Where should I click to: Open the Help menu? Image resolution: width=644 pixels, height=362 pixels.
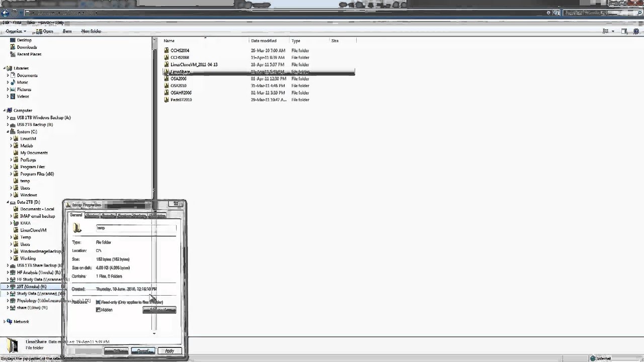click(59, 23)
